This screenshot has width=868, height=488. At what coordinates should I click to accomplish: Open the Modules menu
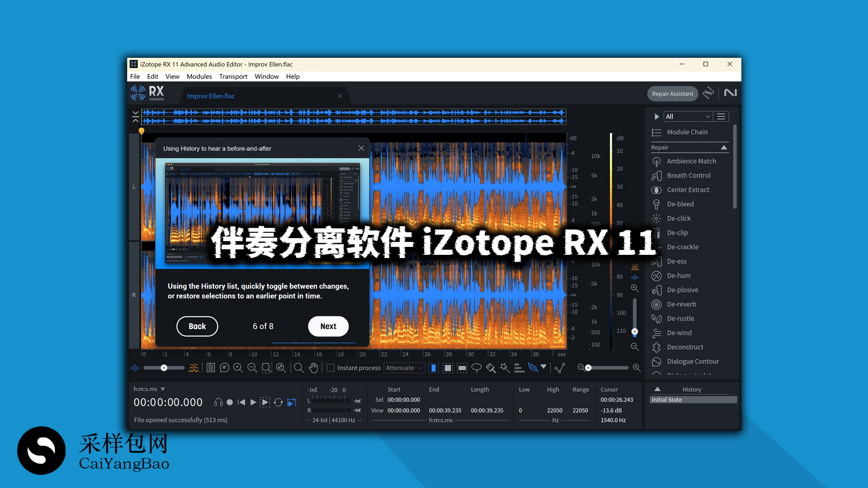199,76
